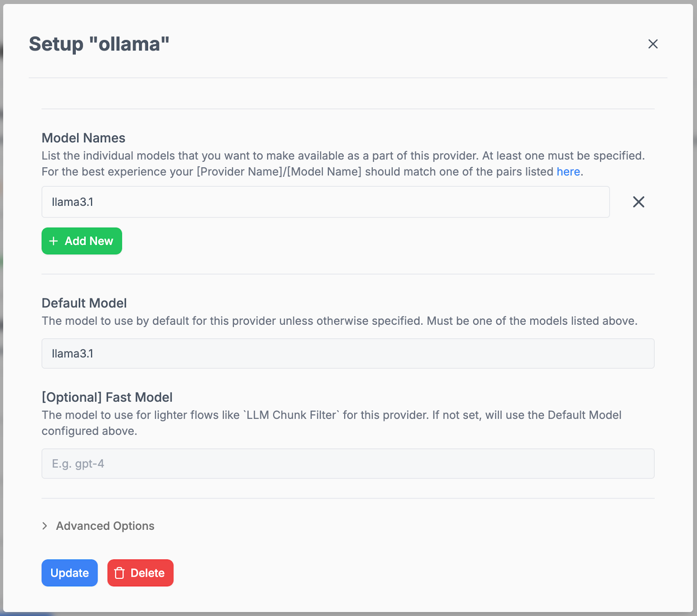697x616 pixels.
Task: Click the Delete button
Action: (x=140, y=573)
